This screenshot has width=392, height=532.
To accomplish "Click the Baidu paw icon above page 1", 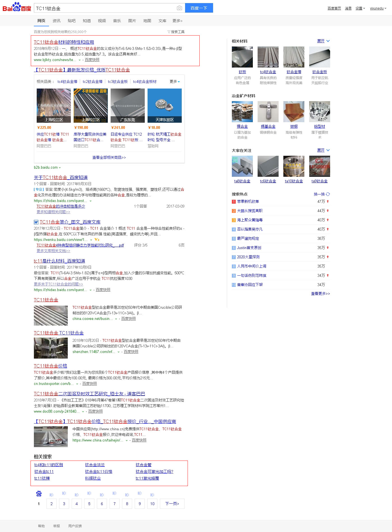I will (x=39, y=494).
